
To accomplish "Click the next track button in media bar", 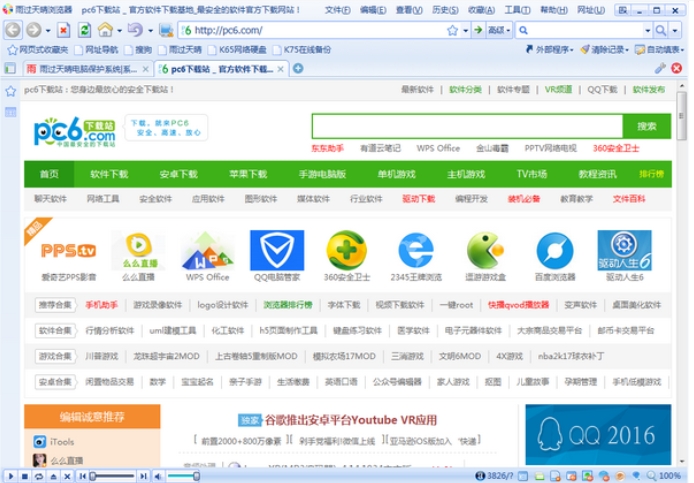I will pos(143,476).
